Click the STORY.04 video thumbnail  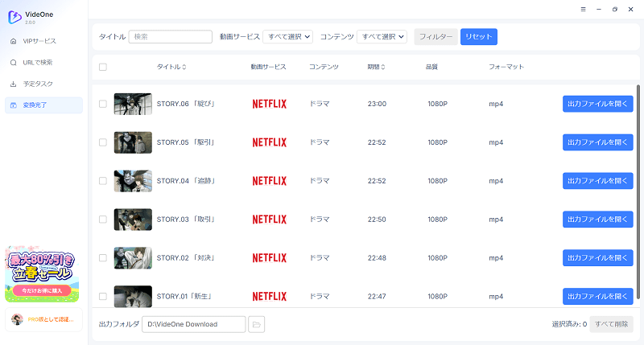coord(133,181)
